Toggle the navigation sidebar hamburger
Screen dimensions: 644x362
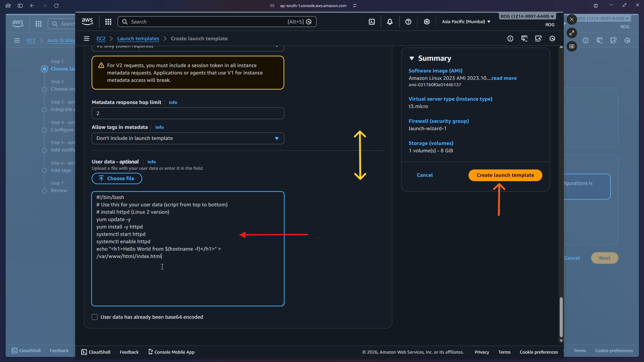[x=86, y=39]
